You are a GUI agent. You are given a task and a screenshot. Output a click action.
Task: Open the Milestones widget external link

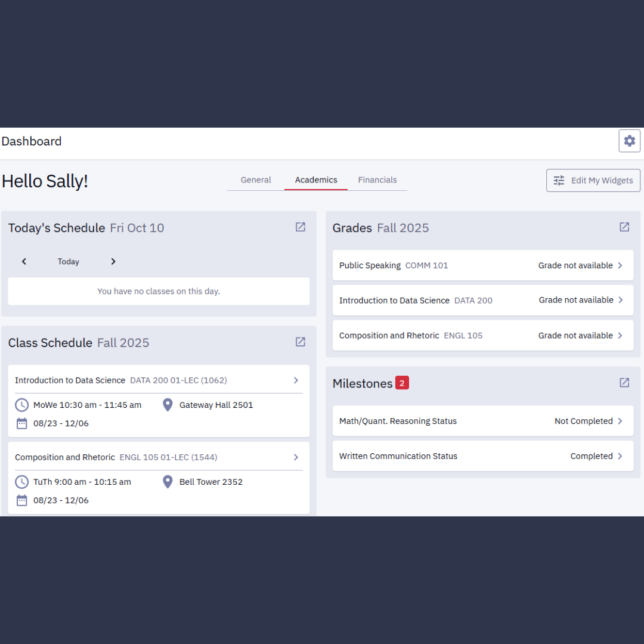pyautogui.click(x=624, y=382)
